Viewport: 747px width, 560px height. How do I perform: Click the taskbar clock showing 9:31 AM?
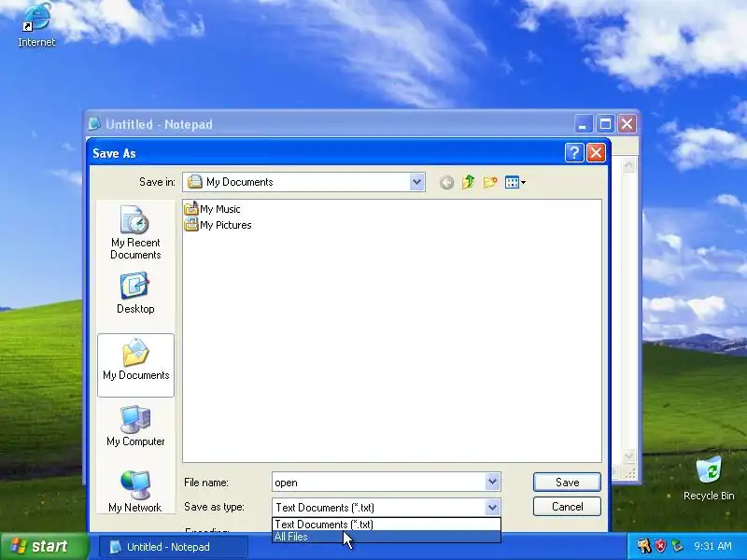712,546
